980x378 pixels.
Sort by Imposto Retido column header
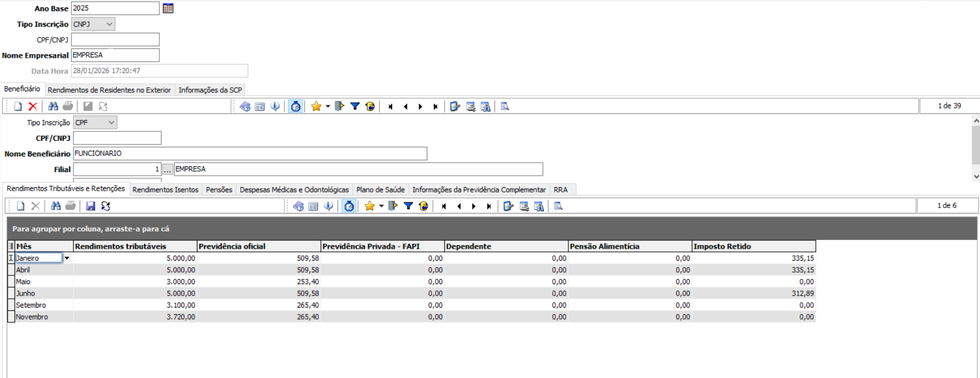(x=753, y=246)
